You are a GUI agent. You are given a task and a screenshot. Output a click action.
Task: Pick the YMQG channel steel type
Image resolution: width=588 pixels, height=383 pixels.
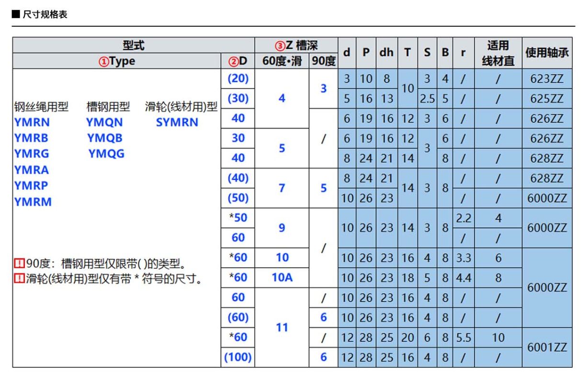pos(106,154)
